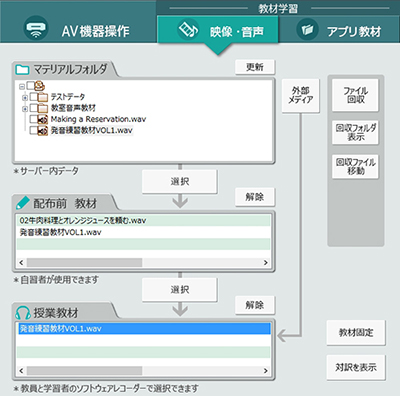Click 解除 above the 配布前 教材 list

tap(255, 197)
